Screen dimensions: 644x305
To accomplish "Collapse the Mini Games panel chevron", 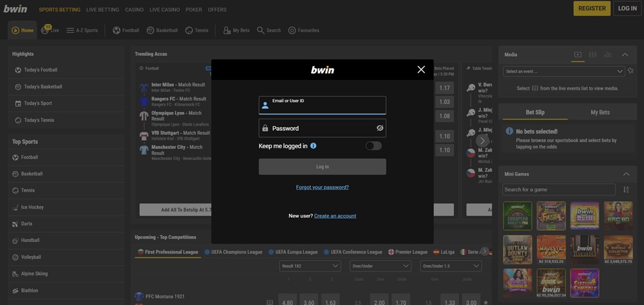I will tap(627, 174).
